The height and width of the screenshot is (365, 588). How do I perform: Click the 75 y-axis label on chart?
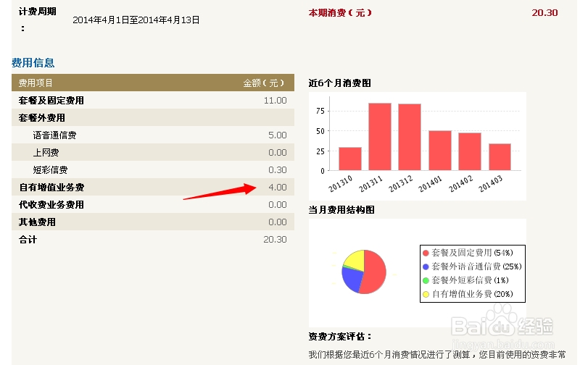[320, 111]
